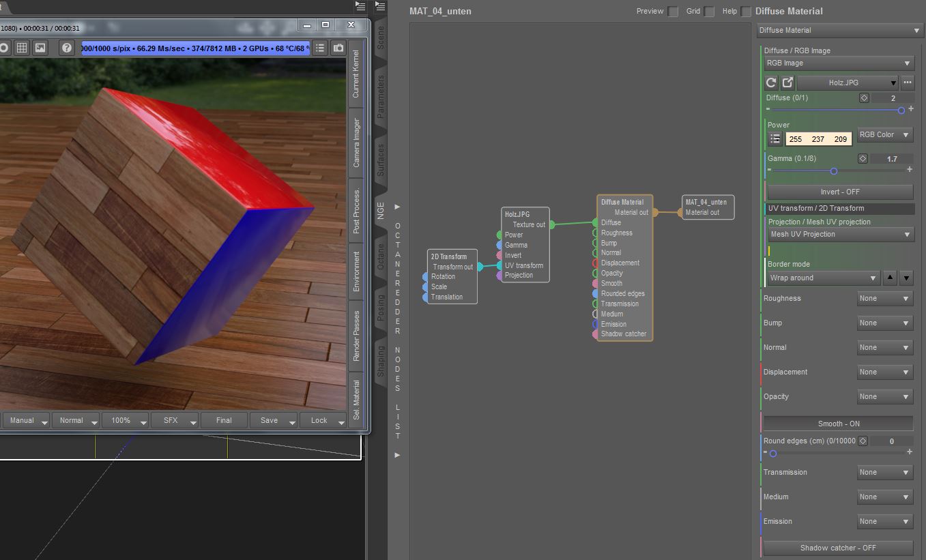
Task: Click the Shadow catcher - OFF button
Action: pyautogui.click(x=838, y=548)
